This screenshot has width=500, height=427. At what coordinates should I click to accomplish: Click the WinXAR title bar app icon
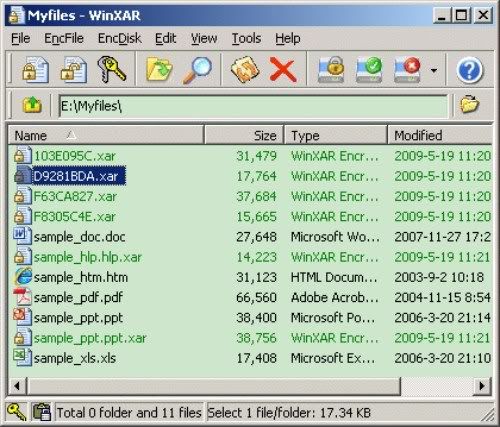coord(16,16)
